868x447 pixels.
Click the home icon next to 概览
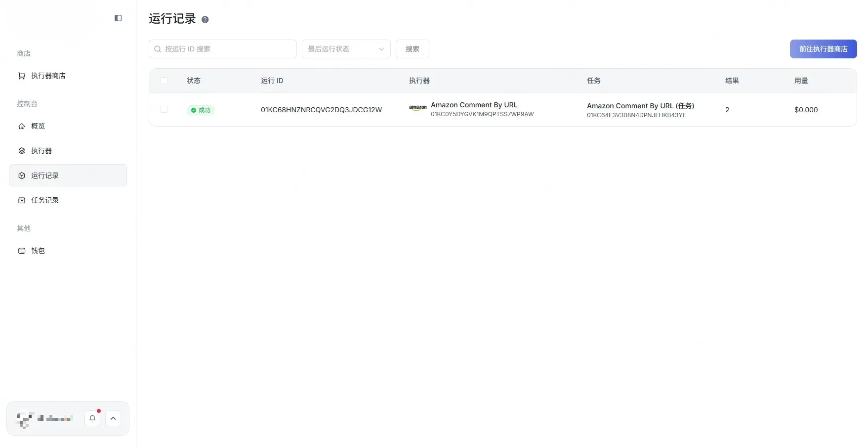coord(22,126)
